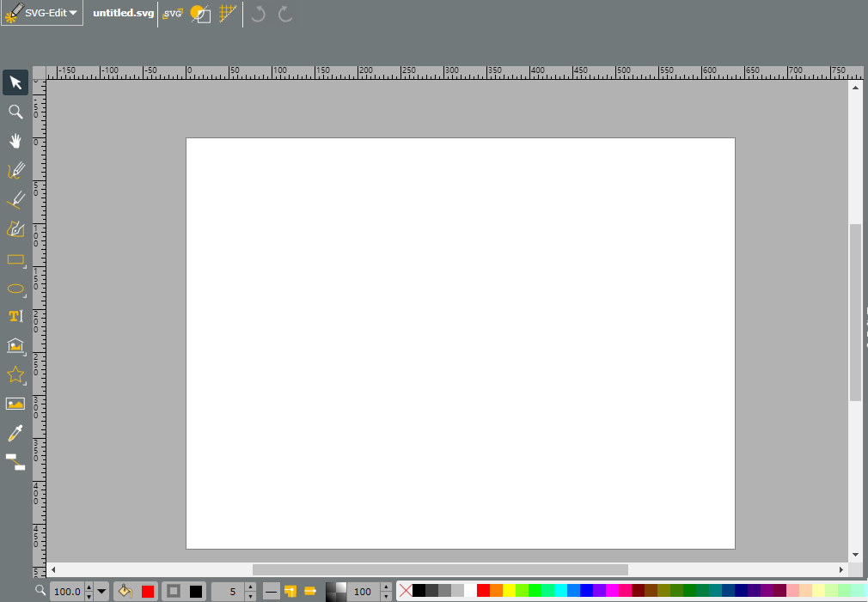The image size is (868, 602).
Task: Click the Undo arrow
Action: coord(258,14)
